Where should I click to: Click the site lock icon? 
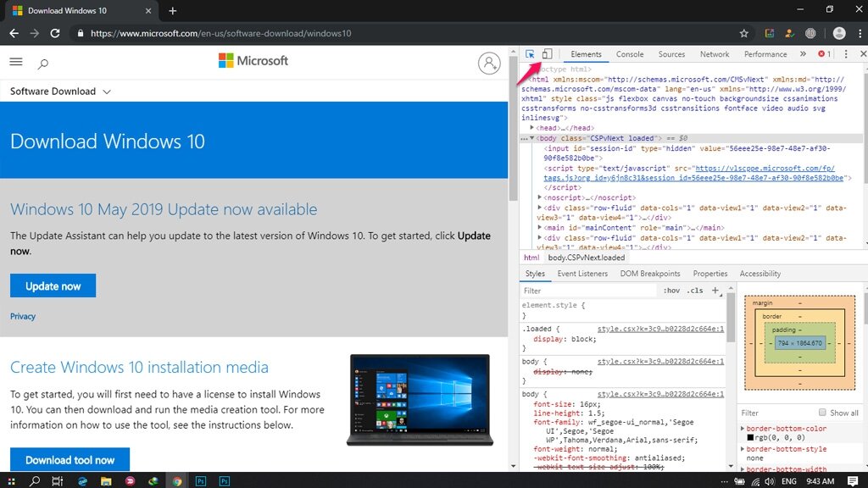pyautogui.click(x=81, y=33)
